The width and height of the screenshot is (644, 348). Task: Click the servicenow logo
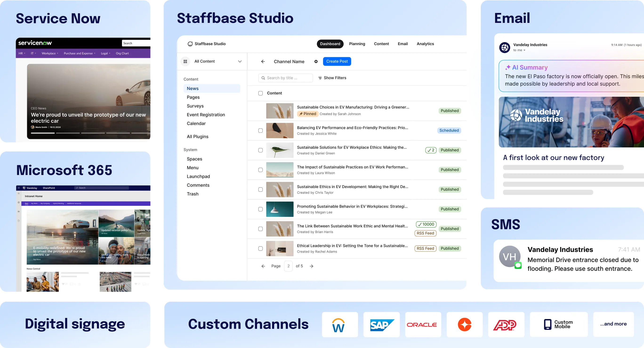[35, 43]
